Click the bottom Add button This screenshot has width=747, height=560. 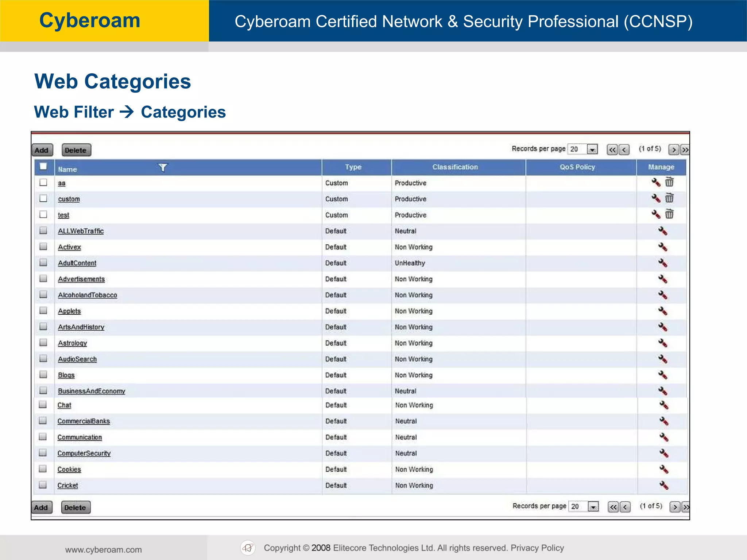coord(41,507)
